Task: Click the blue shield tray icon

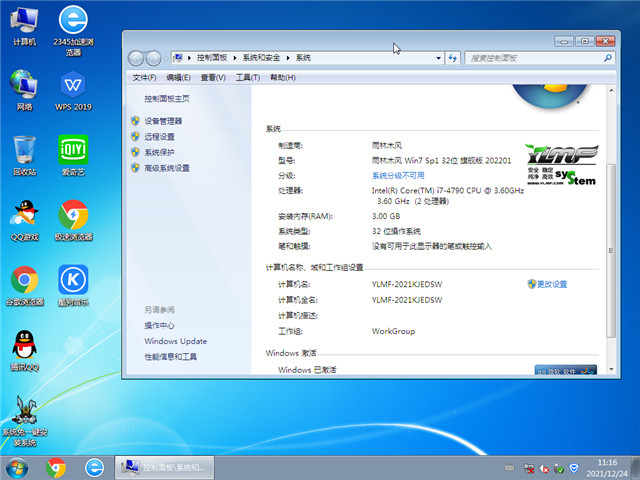Action: (574, 468)
